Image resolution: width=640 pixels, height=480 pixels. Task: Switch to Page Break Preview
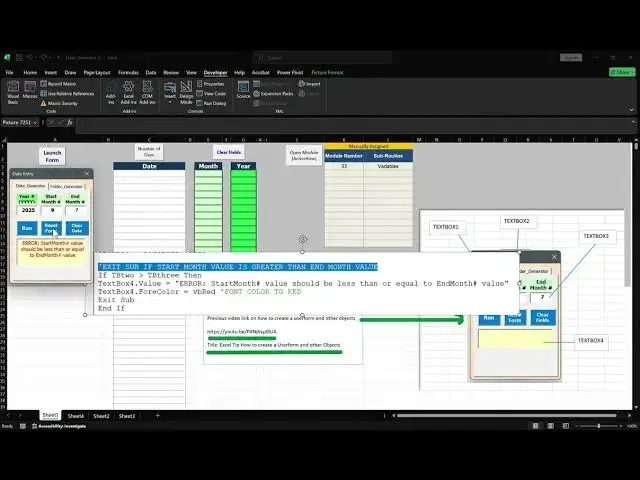tap(565, 426)
